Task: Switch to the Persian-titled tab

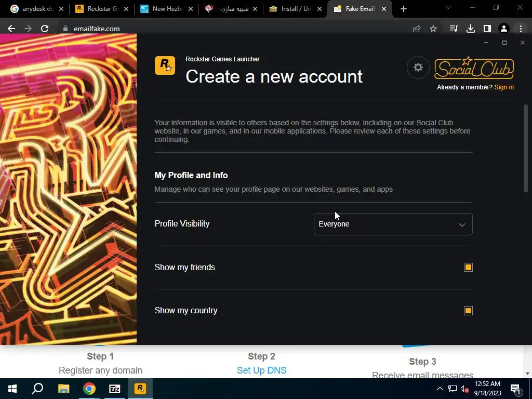Action: (x=230, y=9)
